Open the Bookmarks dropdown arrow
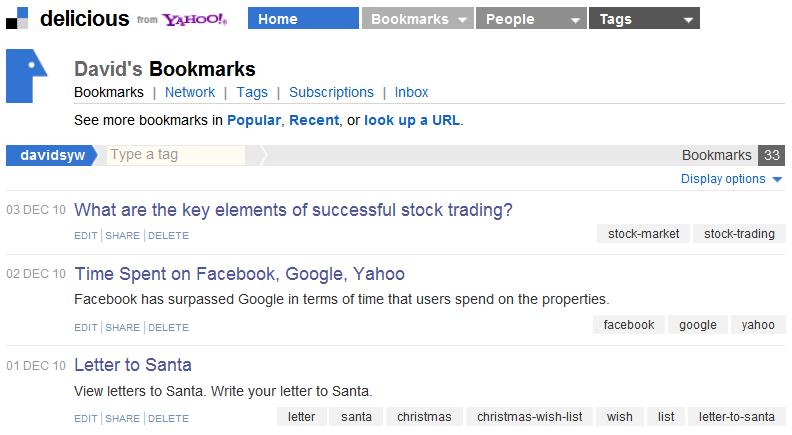Viewport: 792px width, 435px height. [x=462, y=20]
